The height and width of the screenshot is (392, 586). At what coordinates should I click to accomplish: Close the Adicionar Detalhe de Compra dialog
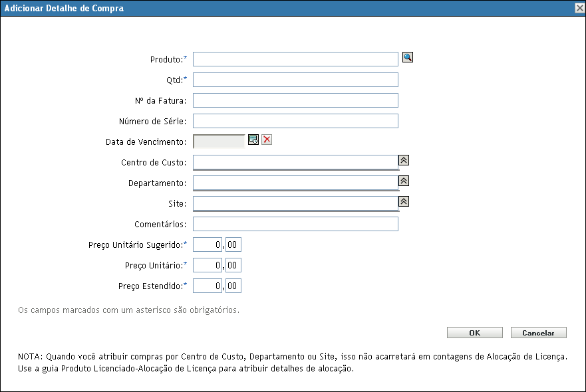pos(579,8)
